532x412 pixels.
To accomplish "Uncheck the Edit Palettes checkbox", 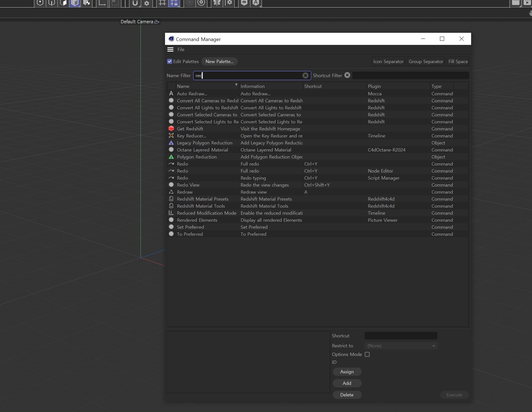I will [170, 61].
